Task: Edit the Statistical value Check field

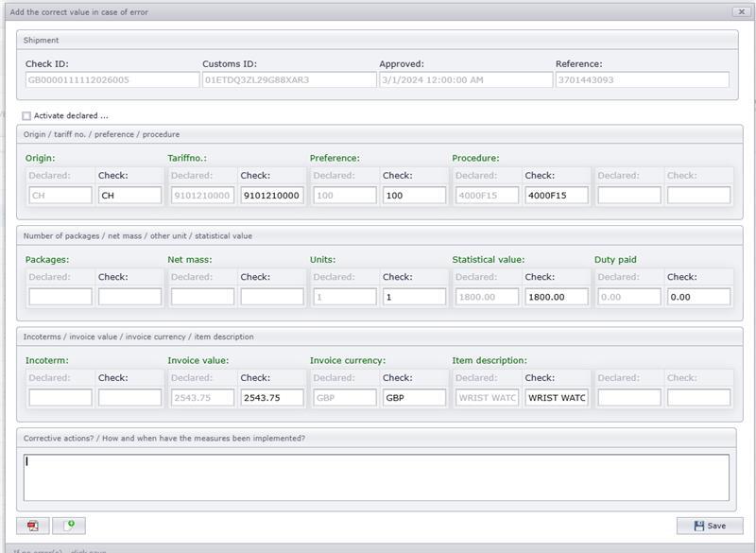Action: coord(557,297)
